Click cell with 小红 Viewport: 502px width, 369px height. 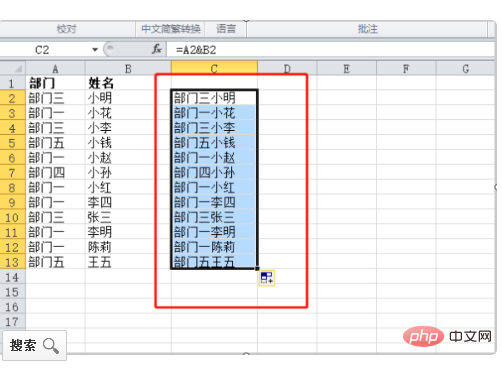click(128, 187)
